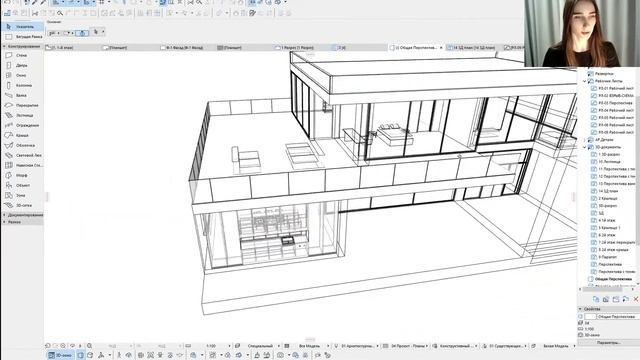Select the Ограждение (Railing) tool
The height and width of the screenshot is (360, 640).
(x=22, y=125)
